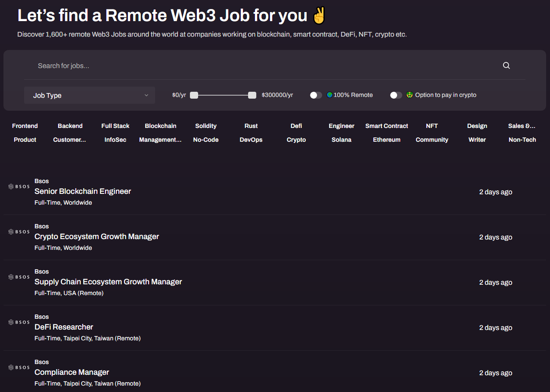Filter by the NFT tag

coord(432,126)
